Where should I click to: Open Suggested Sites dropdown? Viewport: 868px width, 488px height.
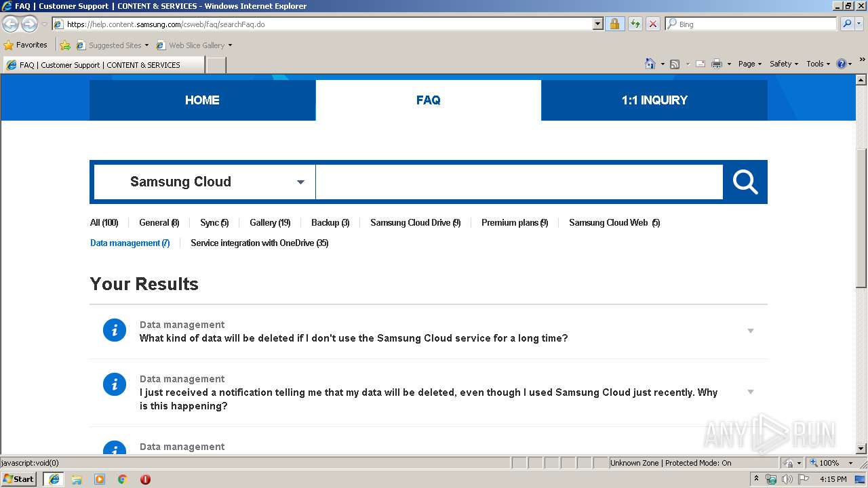pyautogui.click(x=113, y=45)
